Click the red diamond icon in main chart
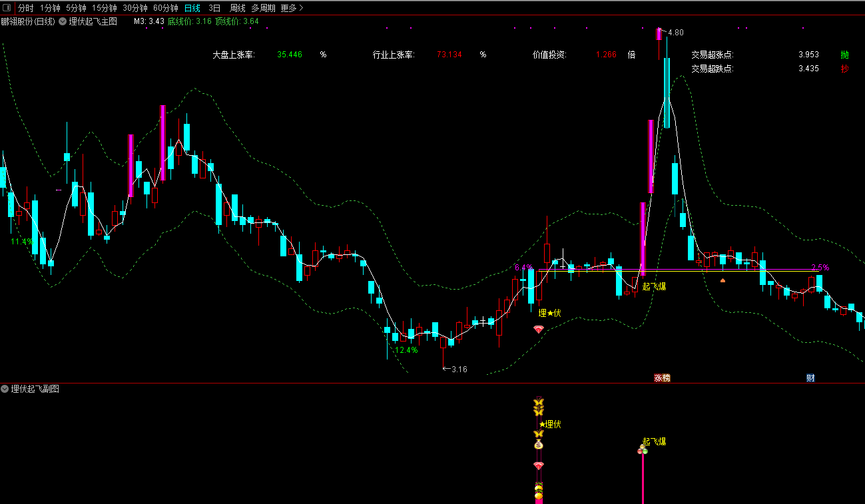 coord(538,329)
